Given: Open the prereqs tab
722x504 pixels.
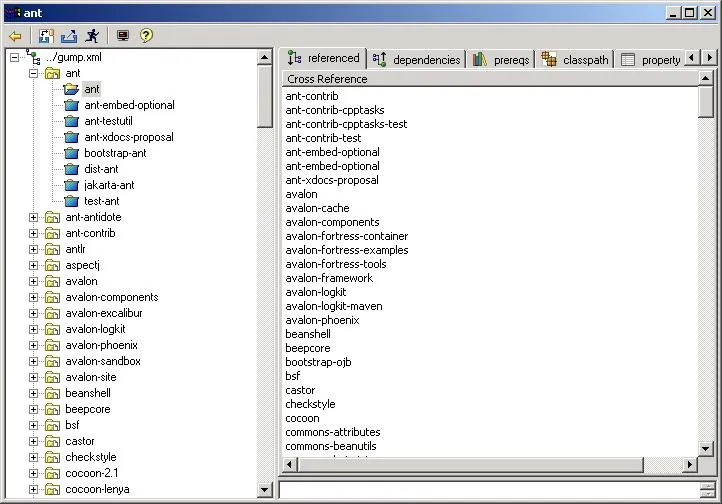Looking at the screenshot, I should 501,60.
